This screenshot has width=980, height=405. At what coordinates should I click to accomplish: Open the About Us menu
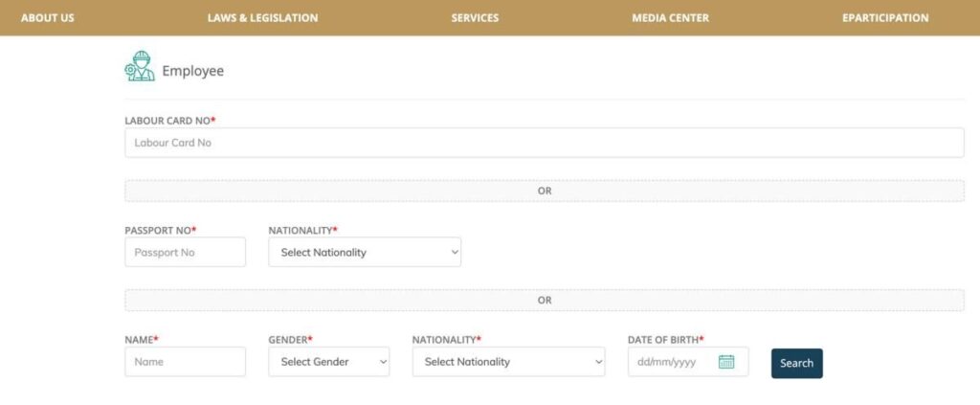tap(47, 18)
